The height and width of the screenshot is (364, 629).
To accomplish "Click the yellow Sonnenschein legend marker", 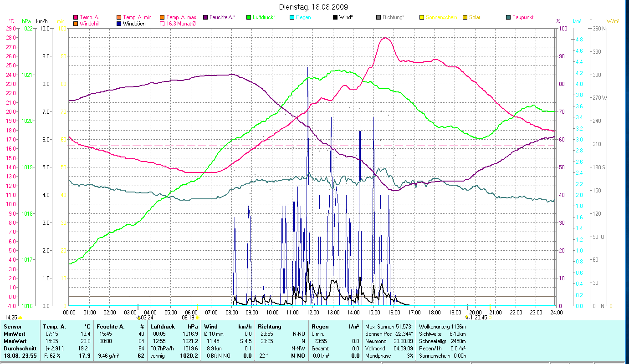I will [x=422, y=17].
